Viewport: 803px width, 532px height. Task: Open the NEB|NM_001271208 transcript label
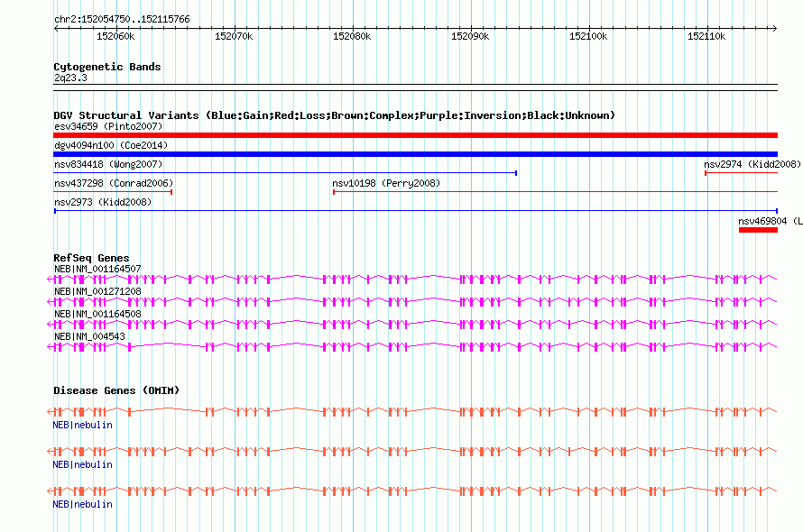click(x=97, y=291)
